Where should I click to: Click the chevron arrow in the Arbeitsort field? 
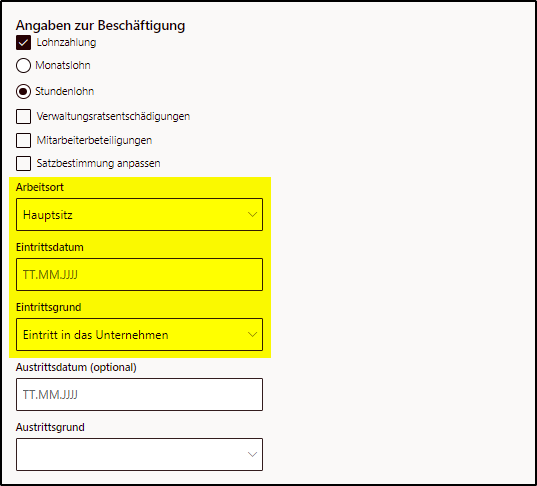pos(252,215)
